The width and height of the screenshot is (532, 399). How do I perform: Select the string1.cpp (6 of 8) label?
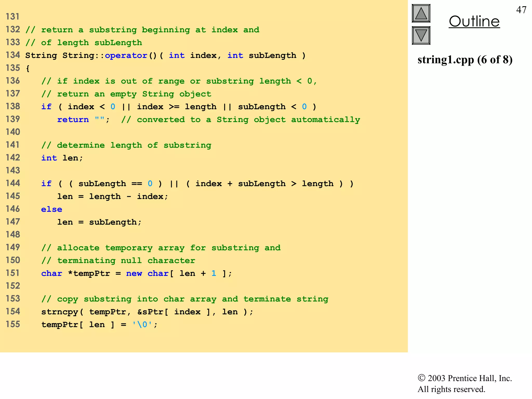465,59
